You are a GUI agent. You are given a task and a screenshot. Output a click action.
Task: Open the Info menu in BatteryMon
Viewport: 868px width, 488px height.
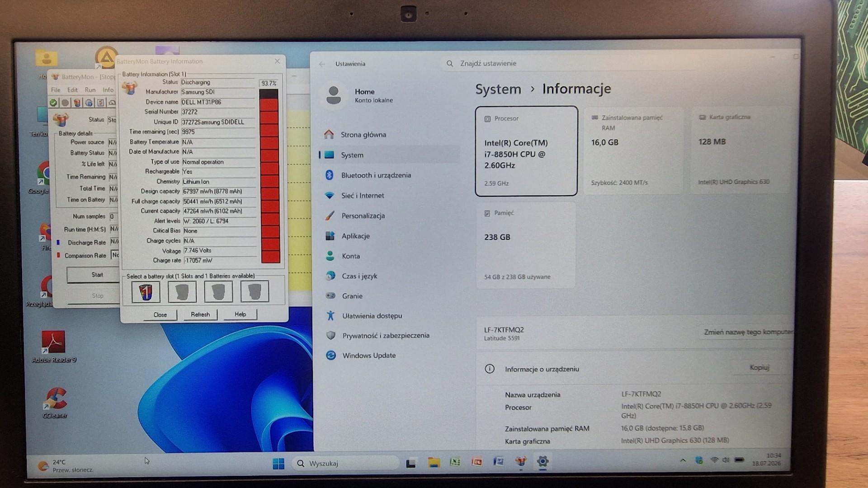(x=108, y=90)
